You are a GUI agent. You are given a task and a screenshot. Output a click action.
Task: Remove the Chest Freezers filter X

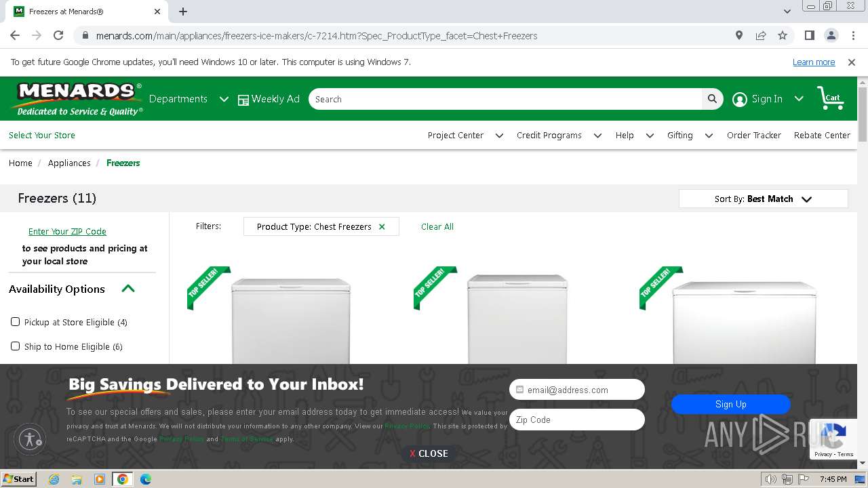(382, 227)
